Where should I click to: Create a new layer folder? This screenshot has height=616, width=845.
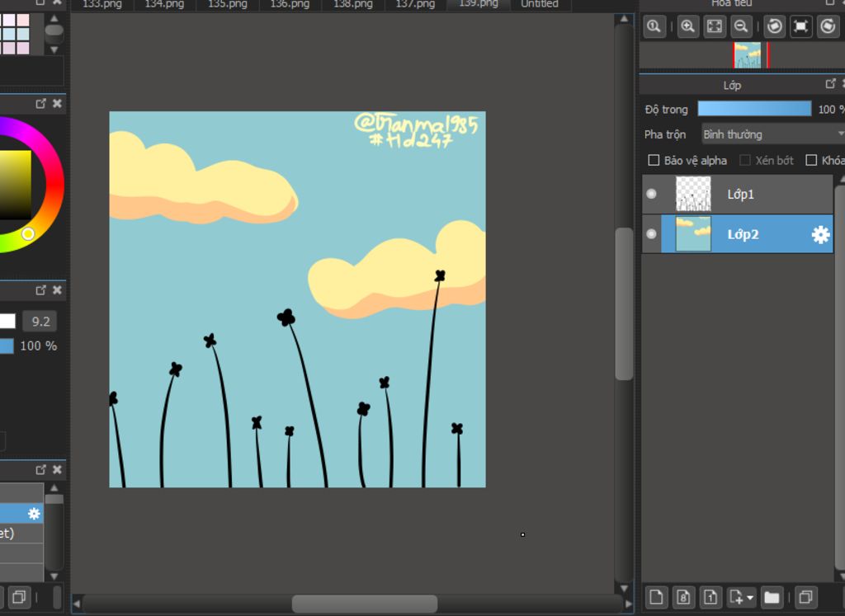tap(772, 597)
